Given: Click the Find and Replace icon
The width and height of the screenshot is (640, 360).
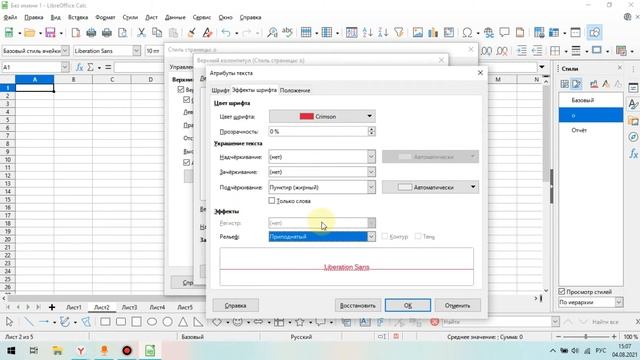Looking at the screenshot, I should coord(272,33).
